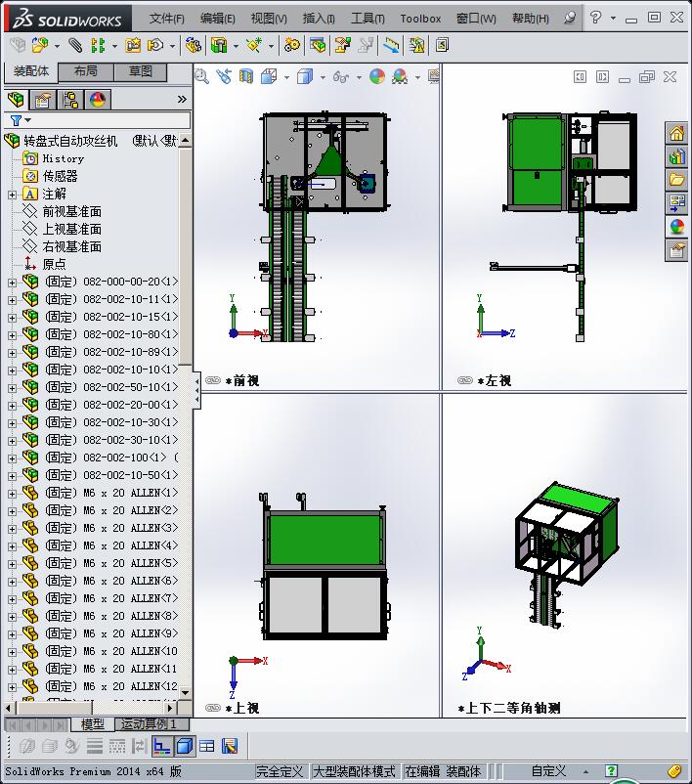Toggle the shaded cube view icon in bottom toolbar
Screen dimensions: 692x784
pyautogui.click(x=185, y=747)
